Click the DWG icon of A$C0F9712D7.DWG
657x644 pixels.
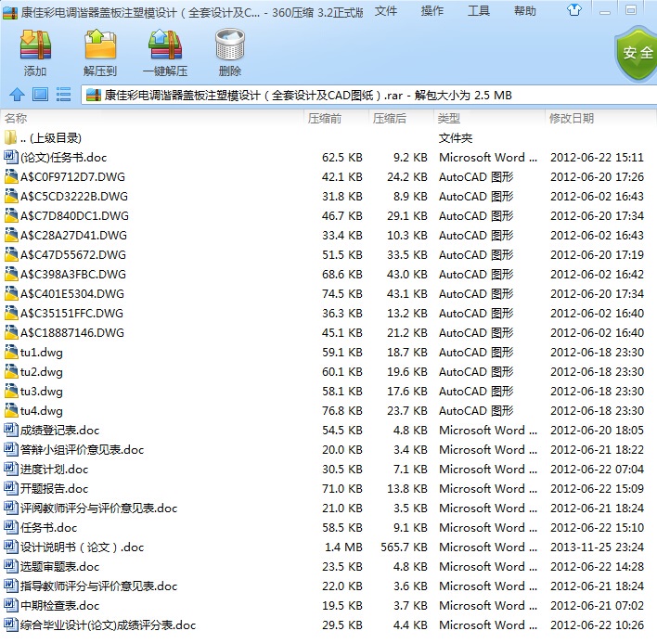point(10,176)
